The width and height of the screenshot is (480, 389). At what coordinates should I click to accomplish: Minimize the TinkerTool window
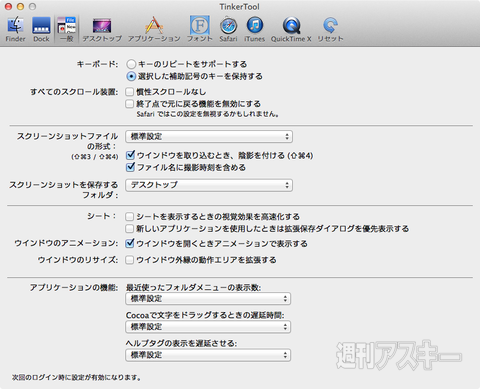(20, 6)
